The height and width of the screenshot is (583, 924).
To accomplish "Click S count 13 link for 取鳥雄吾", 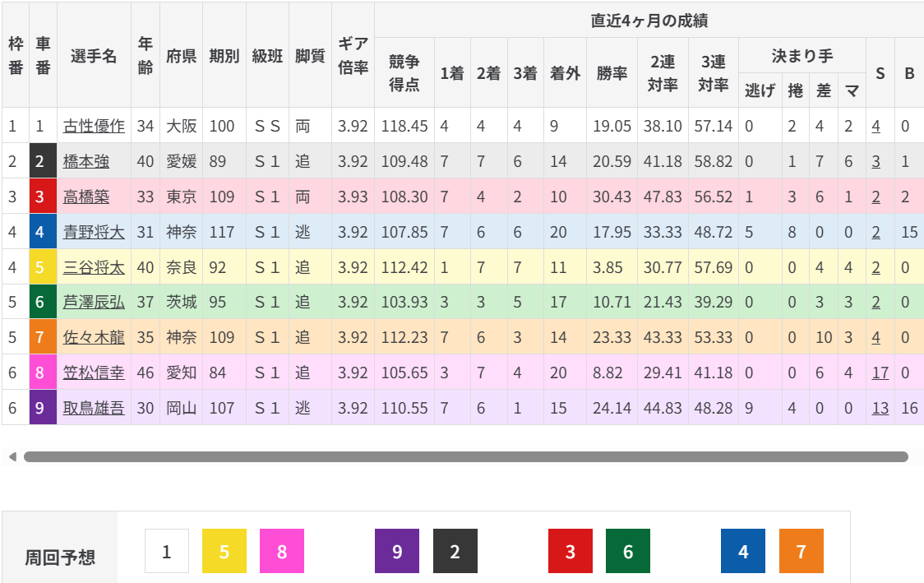I will [880, 408].
